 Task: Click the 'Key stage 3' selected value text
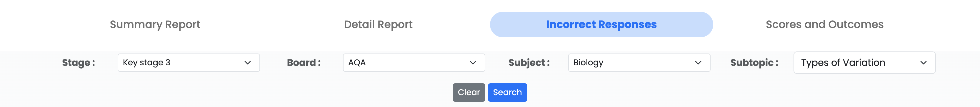tap(146, 63)
